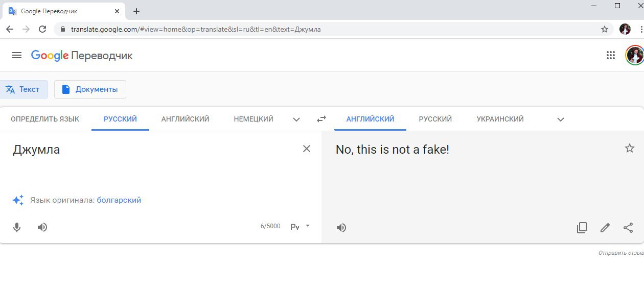This screenshot has width=644, height=290.
Task: Select Русский as source language
Action: (120, 119)
